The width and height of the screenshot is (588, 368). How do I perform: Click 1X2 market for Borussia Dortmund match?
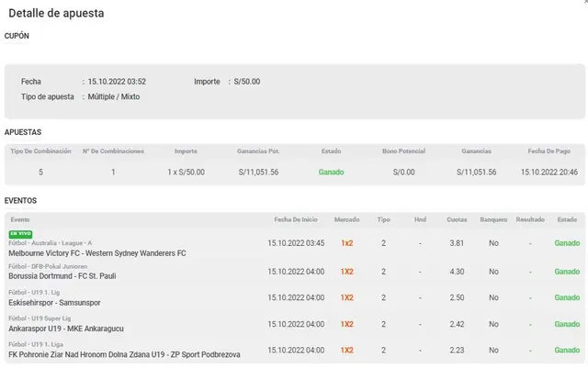346,272
